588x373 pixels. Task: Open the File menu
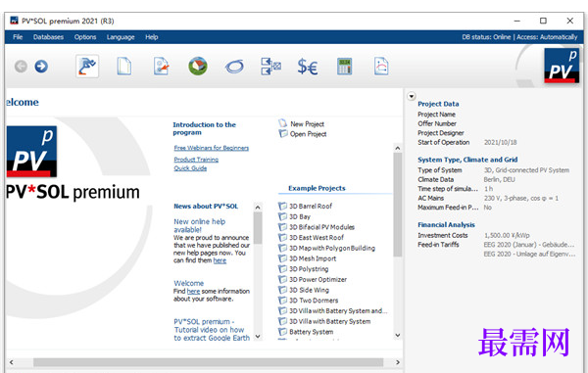coord(18,37)
